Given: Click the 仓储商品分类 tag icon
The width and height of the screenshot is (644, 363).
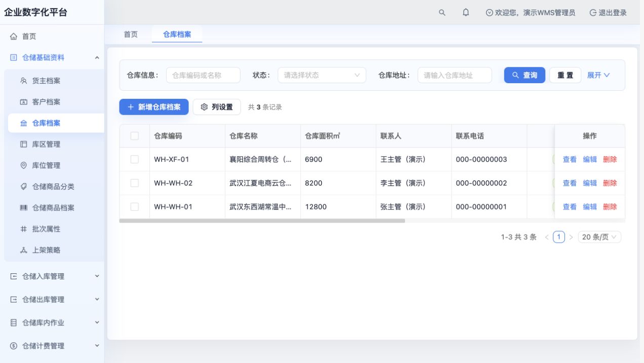Looking at the screenshot, I should coord(23,187).
